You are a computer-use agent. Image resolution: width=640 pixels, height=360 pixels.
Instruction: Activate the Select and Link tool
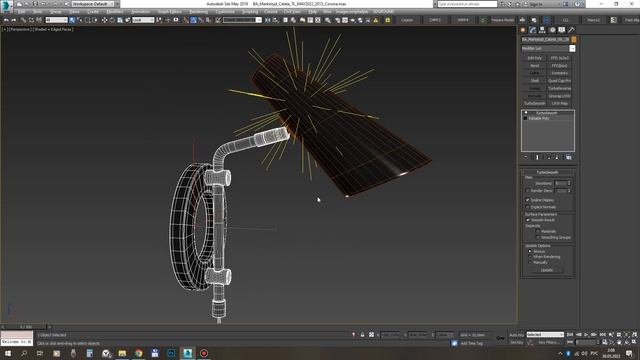click(x=23, y=20)
